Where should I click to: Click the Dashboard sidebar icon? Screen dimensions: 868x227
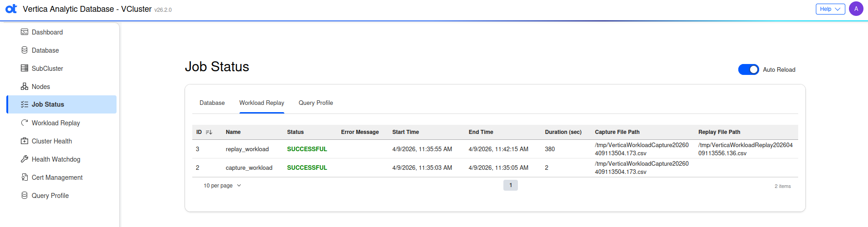pyautogui.click(x=24, y=32)
